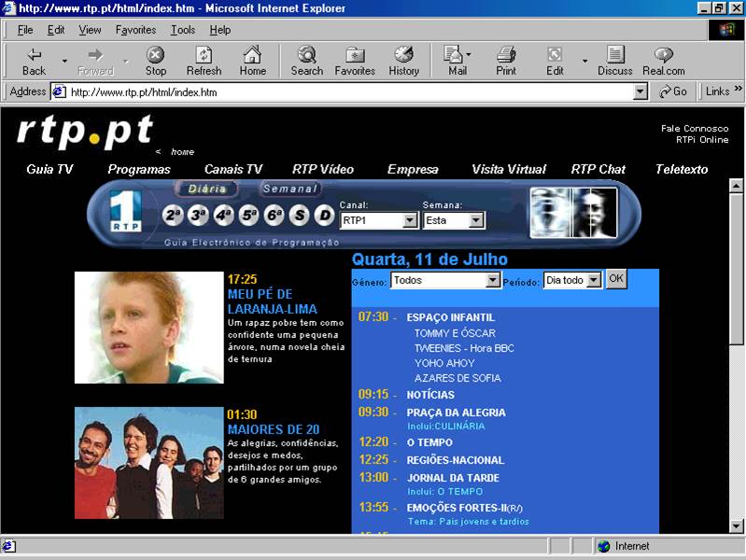Open the File menu
746x560 pixels.
pyautogui.click(x=25, y=30)
